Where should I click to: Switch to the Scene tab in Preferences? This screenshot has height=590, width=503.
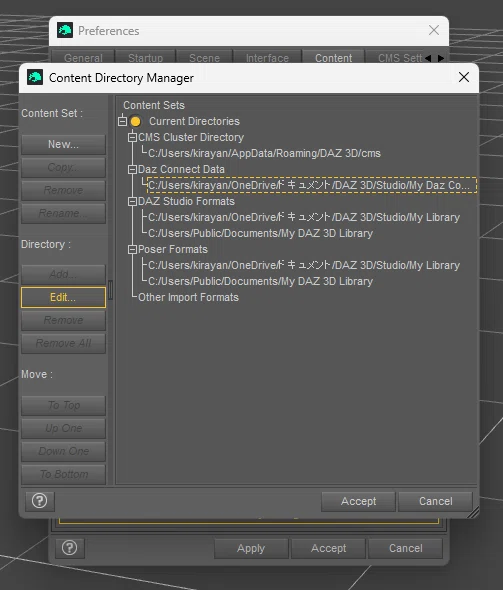[x=204, y=58]
